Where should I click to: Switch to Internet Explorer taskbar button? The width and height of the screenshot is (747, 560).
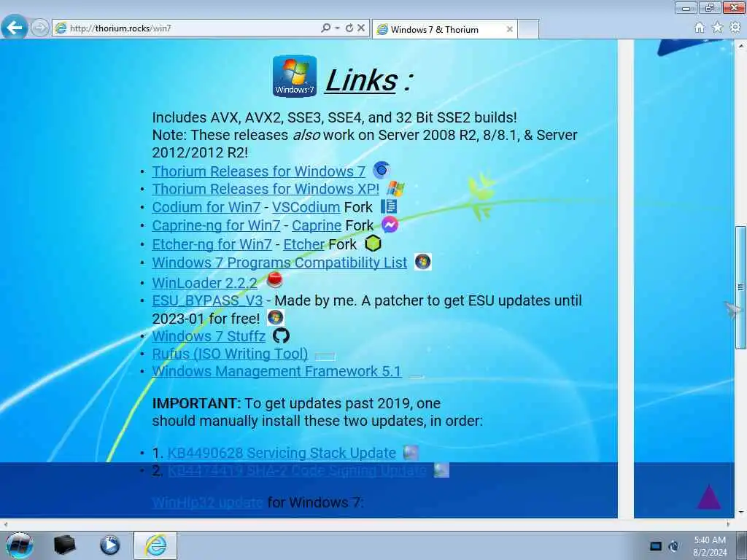(155, 545)
